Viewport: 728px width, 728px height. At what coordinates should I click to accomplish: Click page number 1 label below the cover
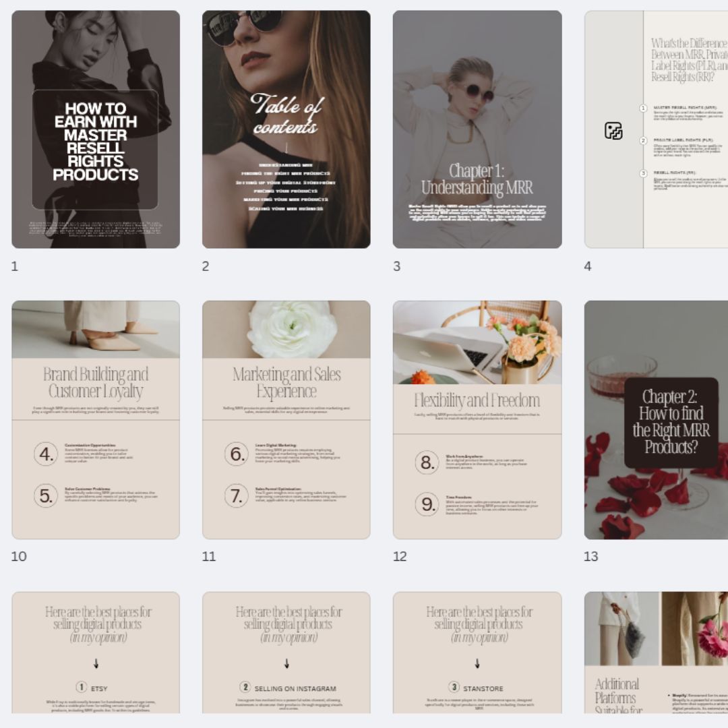tap(15, 266)
